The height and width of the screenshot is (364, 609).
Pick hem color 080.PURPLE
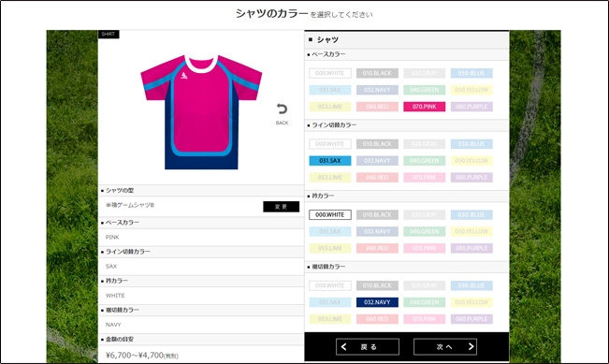tap(471, 319)
